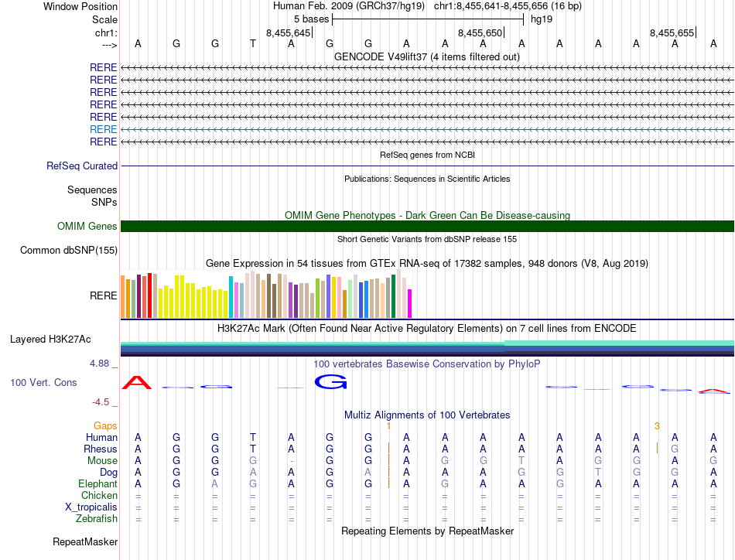Open the OMIM Genes track label
Viewport: 735px width, 560px height.
pyautogui.click(x=87, y=227)
